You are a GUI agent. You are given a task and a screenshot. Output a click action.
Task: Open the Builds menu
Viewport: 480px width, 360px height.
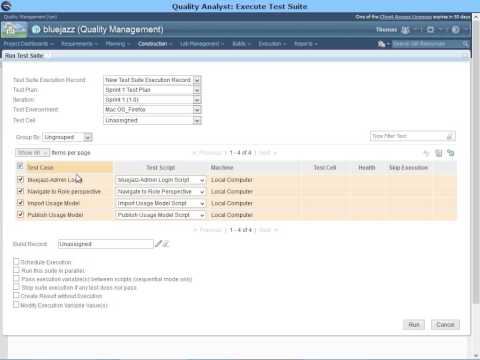pyautogui.click(x=241, y=44)
